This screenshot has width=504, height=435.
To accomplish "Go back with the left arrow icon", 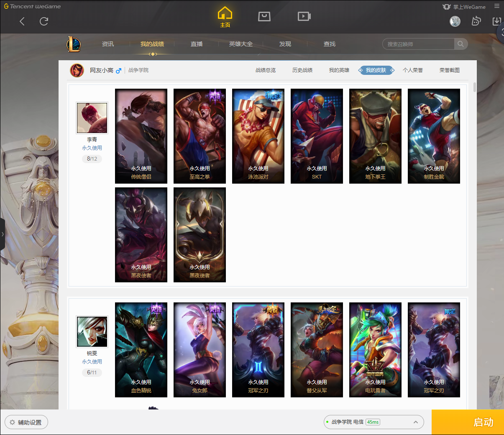I will coord(22,21).
